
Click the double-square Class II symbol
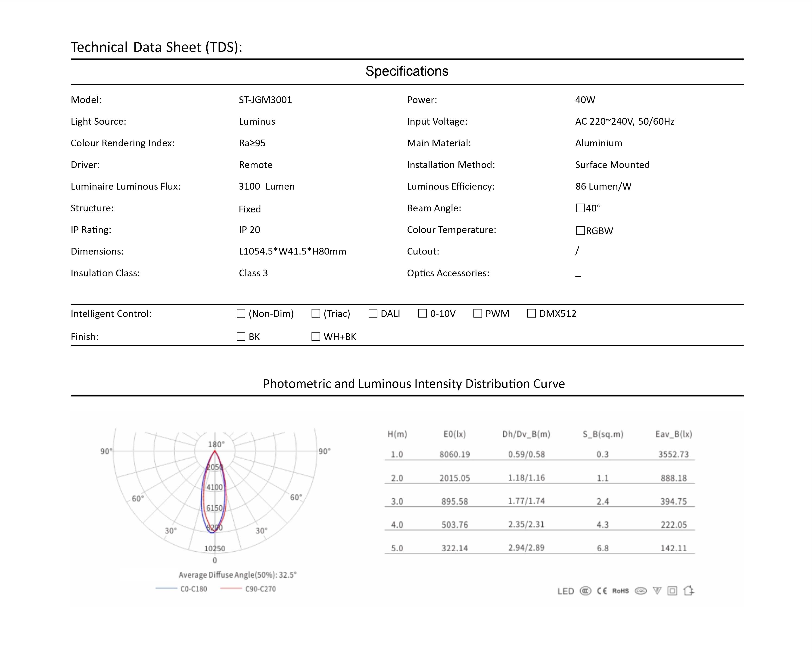(672, 591)
